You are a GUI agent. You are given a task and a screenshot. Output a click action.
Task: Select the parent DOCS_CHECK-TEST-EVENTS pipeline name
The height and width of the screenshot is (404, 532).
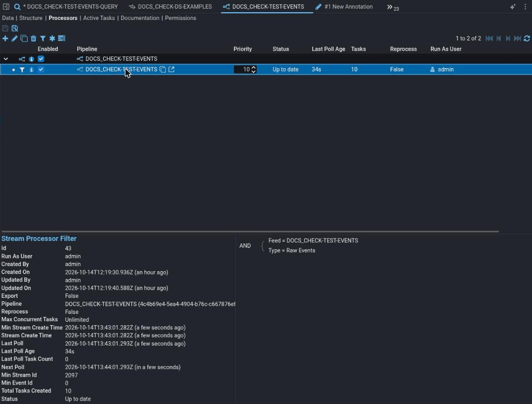[x=121, y=59]
